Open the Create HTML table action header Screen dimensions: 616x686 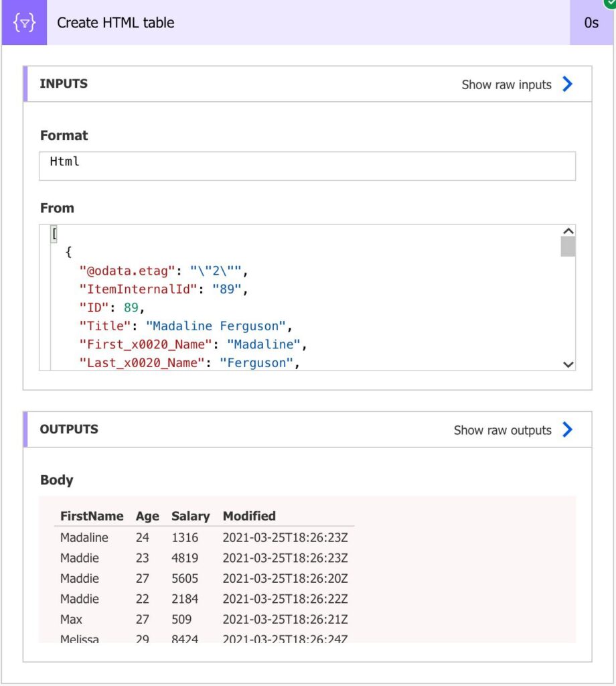(308, 22)
